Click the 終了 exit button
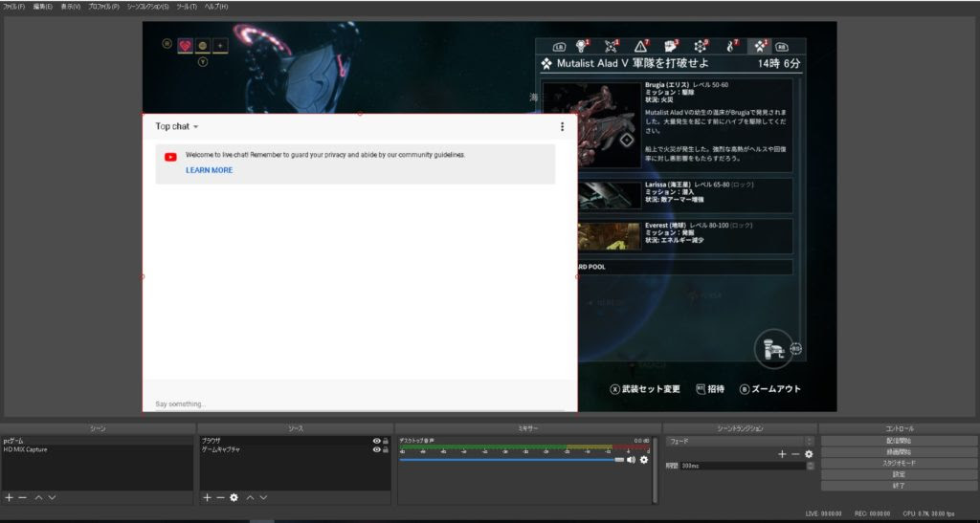980x523 pixels. [899, 486]
